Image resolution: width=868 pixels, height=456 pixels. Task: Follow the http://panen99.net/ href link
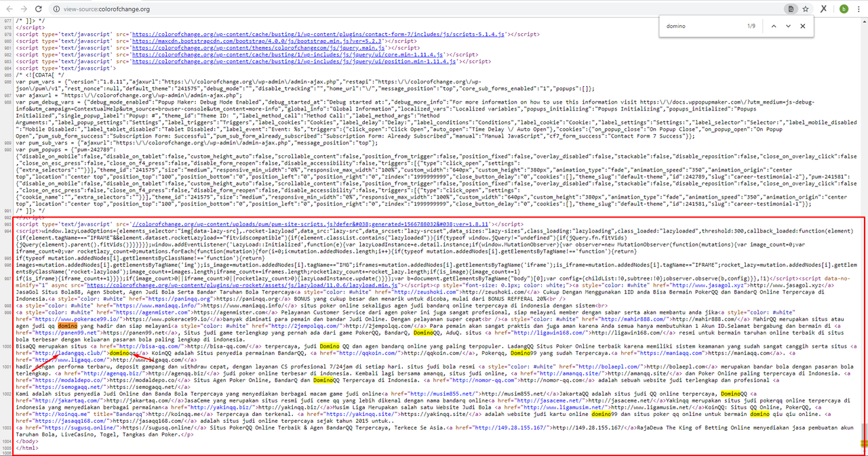(66, 333)
